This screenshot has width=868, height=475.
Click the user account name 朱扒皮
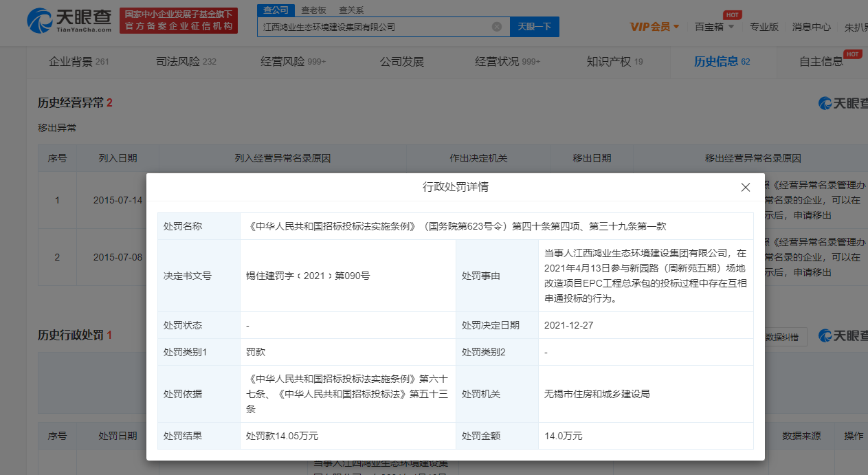pyautogui.click(x=856, y=27)
